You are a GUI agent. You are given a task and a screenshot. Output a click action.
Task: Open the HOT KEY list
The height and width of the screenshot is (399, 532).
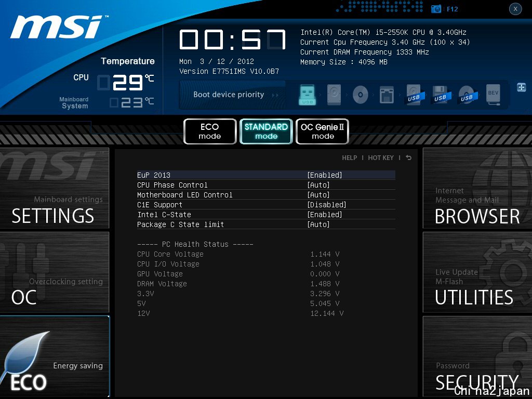click(381, 158)
